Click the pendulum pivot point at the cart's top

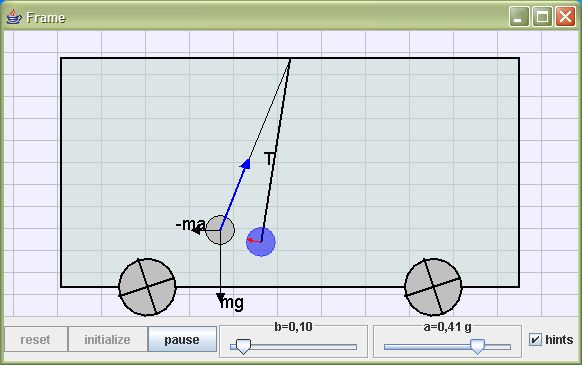290,59
